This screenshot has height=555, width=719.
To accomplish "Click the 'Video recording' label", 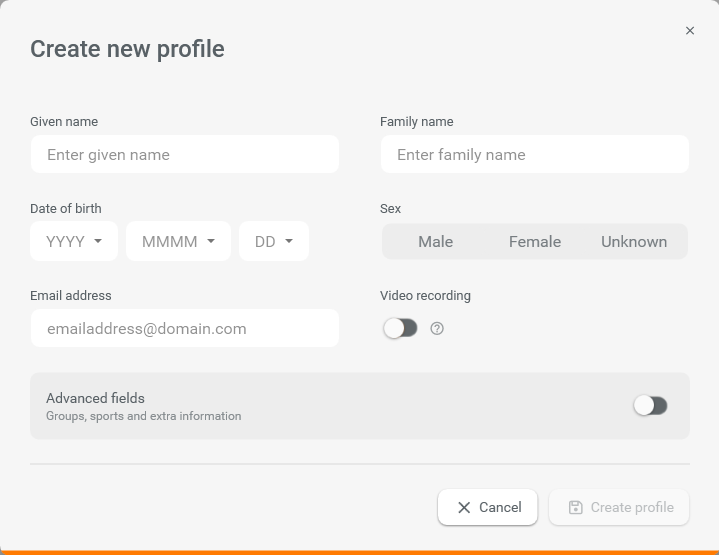I will coord(425,296).
